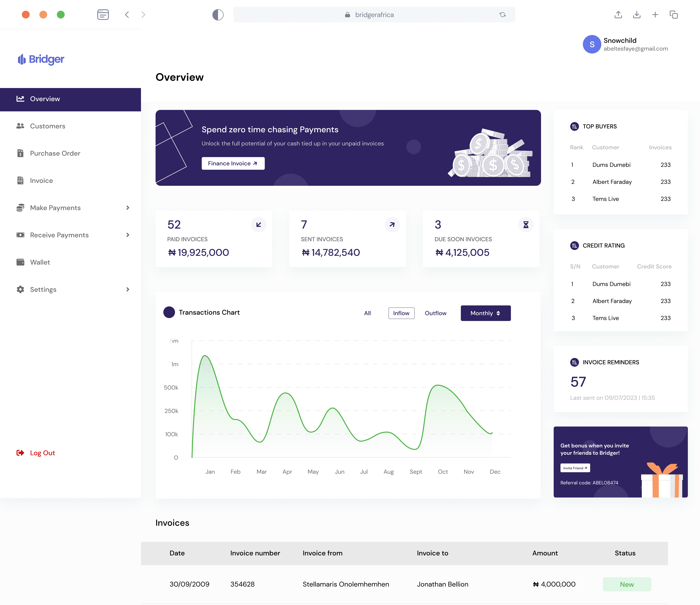Click the Receive Payments cash icon

20,235
